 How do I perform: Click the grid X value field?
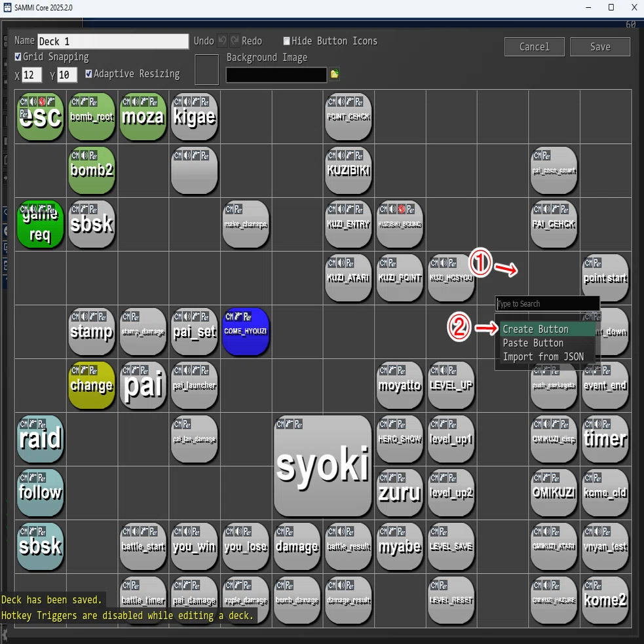pyautogui.click(x=31, y=75)
